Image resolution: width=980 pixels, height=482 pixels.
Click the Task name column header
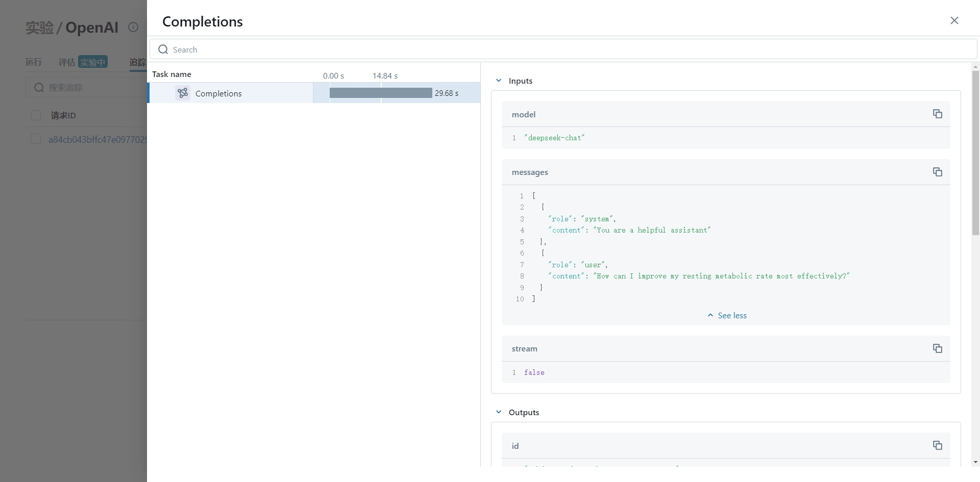171,74
